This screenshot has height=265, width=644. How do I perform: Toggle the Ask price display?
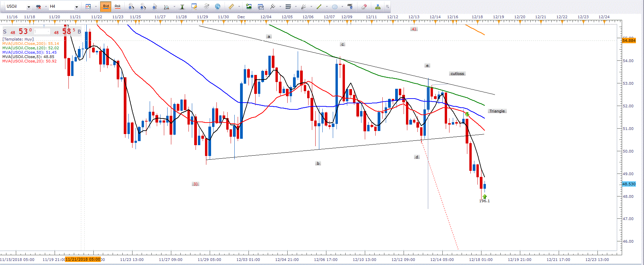point(118,6)
